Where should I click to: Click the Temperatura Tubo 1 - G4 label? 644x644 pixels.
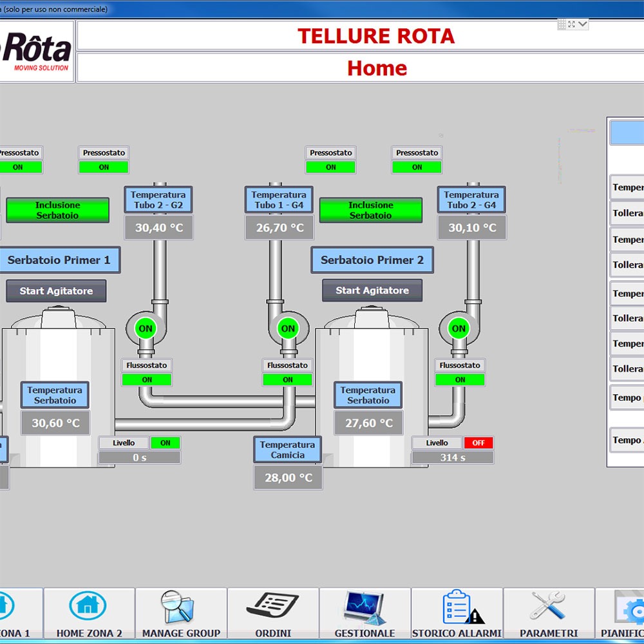click(279, 200)
